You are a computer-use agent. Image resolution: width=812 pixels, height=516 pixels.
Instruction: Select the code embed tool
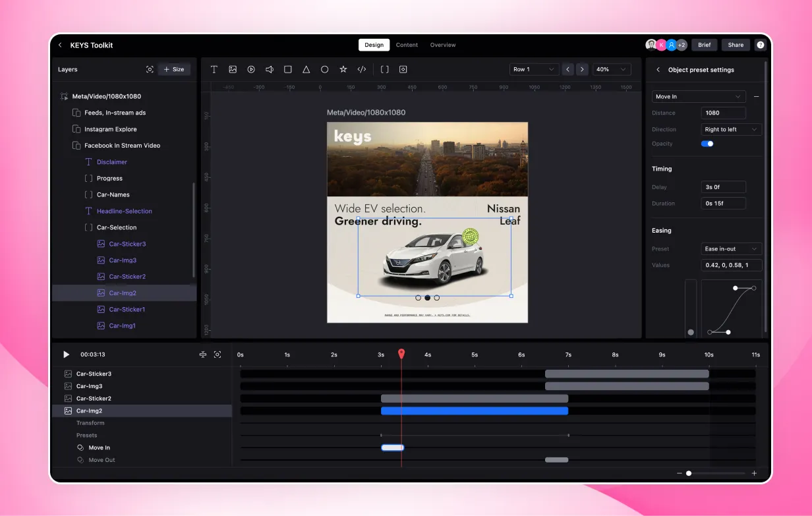(x=362, y=69)
